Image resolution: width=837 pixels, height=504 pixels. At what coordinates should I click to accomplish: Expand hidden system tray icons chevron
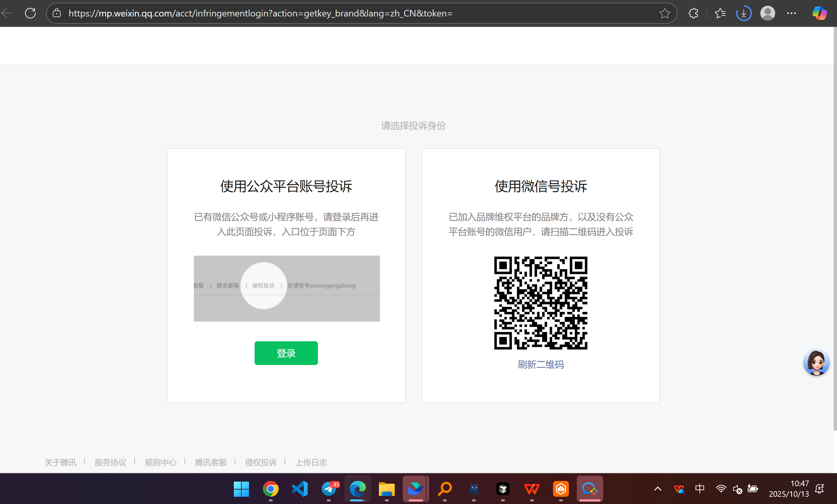point(658,489)
